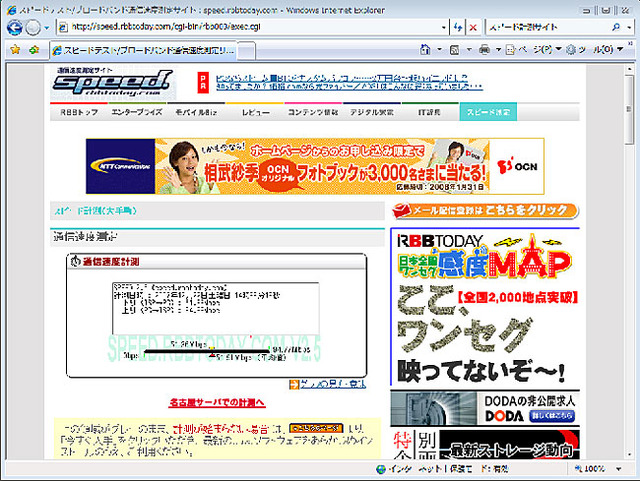Click the speed test result text box
This screenshot has width=640, height=481.
pyautogui.click(x=216, y=308)
